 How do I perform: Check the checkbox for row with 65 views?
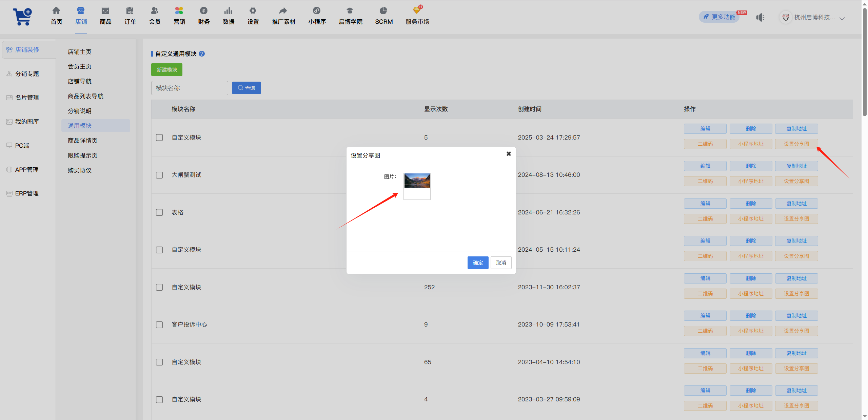(159, 362)
